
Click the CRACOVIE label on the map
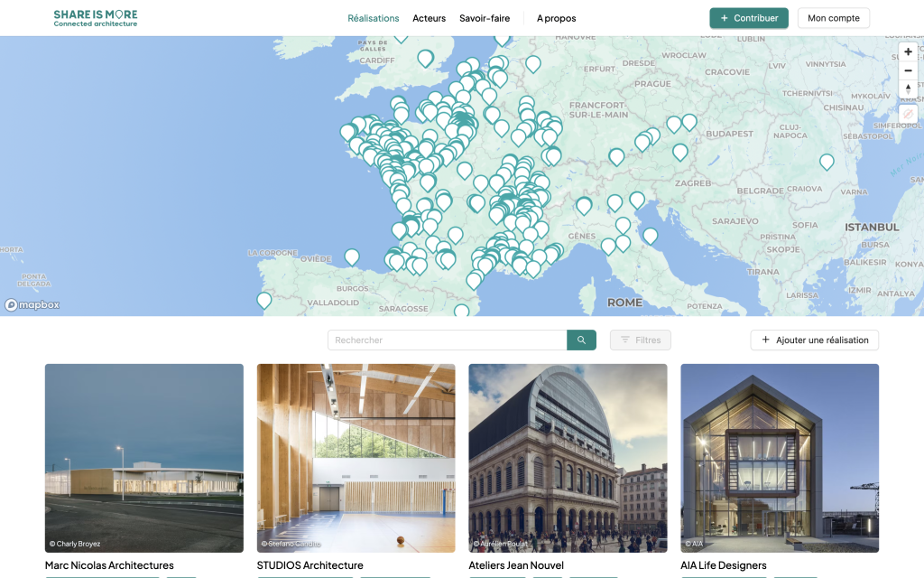point(727,72)
